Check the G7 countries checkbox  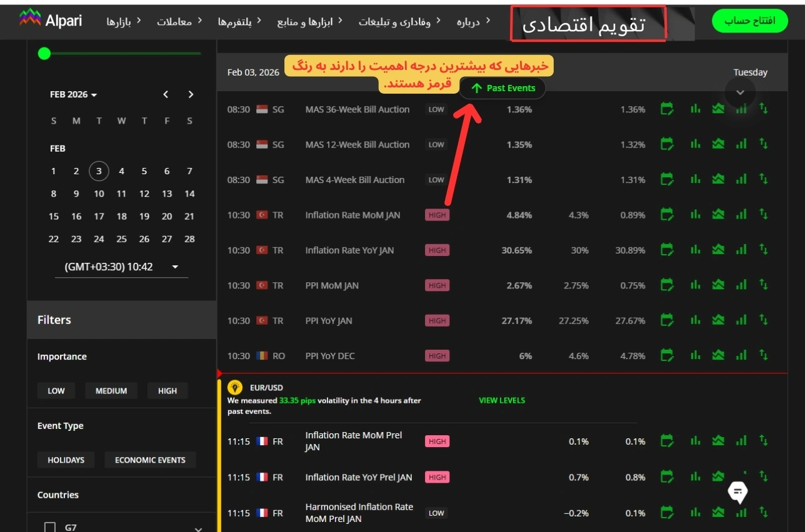click(x=50, y=527)
